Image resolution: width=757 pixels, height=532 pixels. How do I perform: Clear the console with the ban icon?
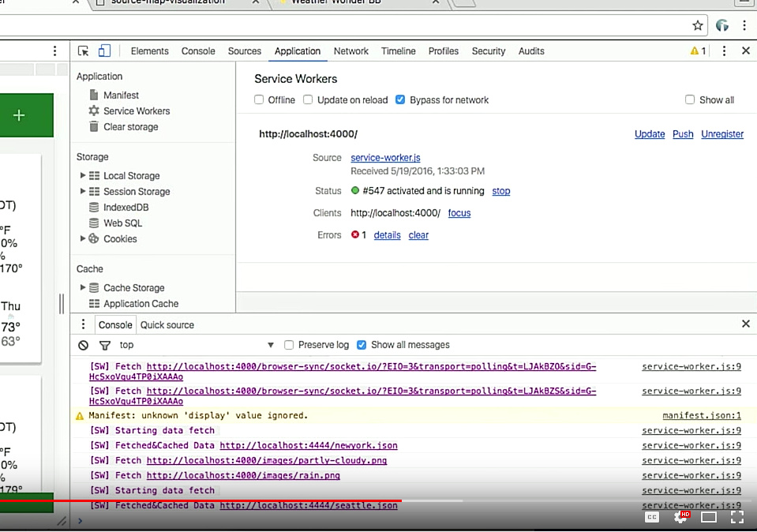tap(84, 345)
